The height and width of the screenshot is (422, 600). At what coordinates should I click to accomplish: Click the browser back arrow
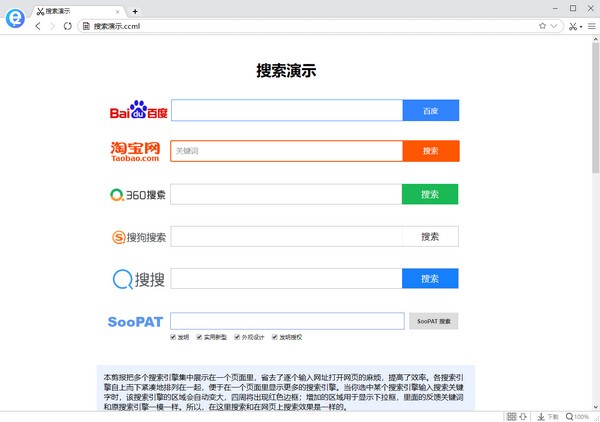point(38,26)
